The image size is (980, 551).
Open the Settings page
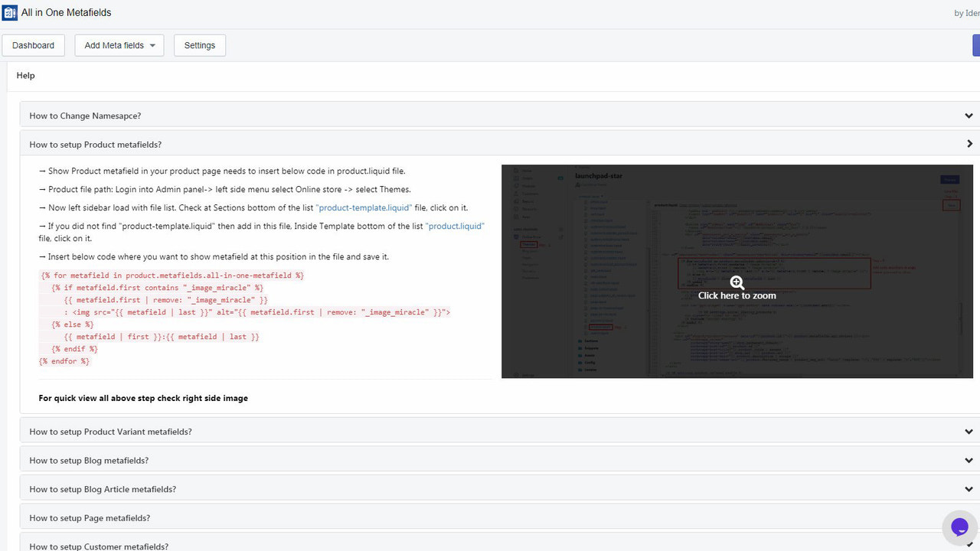click(x=199, y=45)
